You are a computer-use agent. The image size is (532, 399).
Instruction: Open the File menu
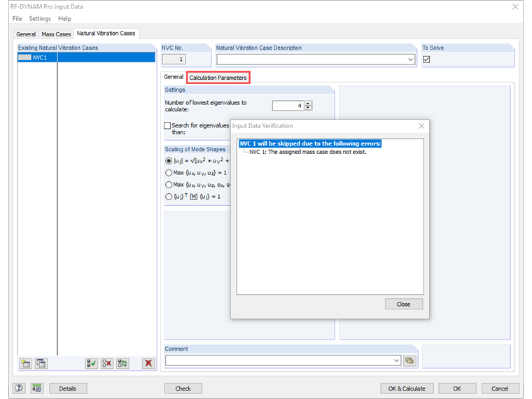point(17,19)
